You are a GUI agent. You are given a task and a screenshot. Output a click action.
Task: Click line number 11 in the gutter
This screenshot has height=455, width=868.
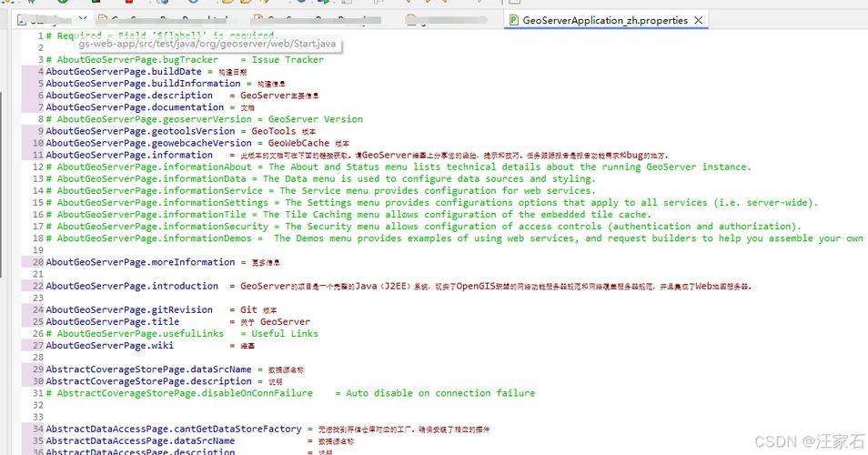coord(37,155)
